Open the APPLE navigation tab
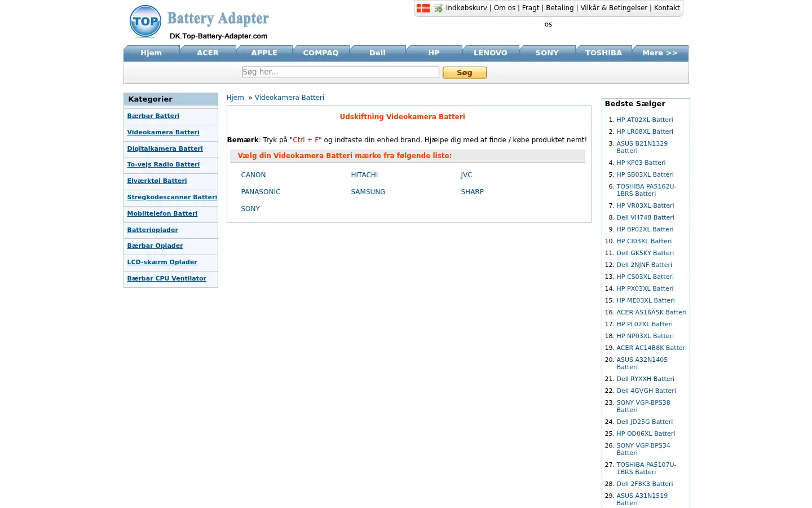Viewport: 812px width, 508px height. (x=264, y=53)
